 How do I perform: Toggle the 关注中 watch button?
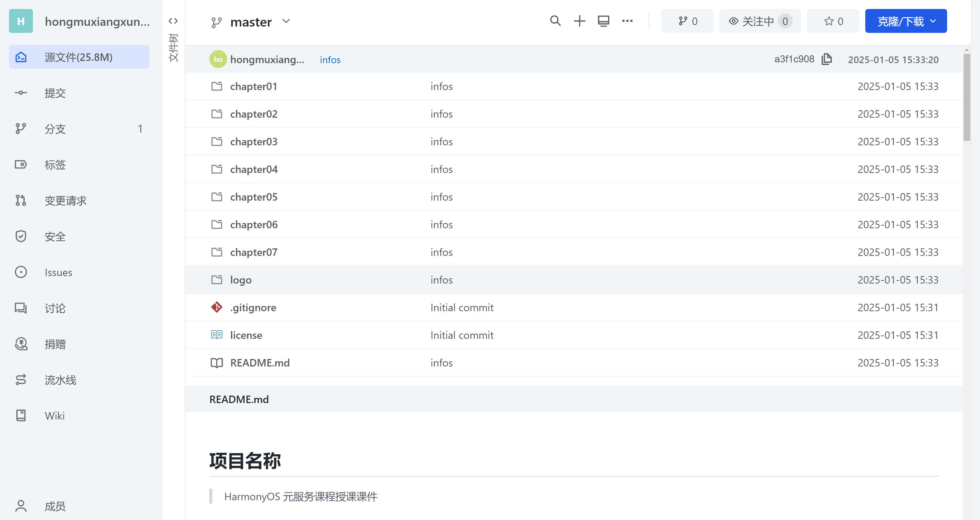coord(759,21)
